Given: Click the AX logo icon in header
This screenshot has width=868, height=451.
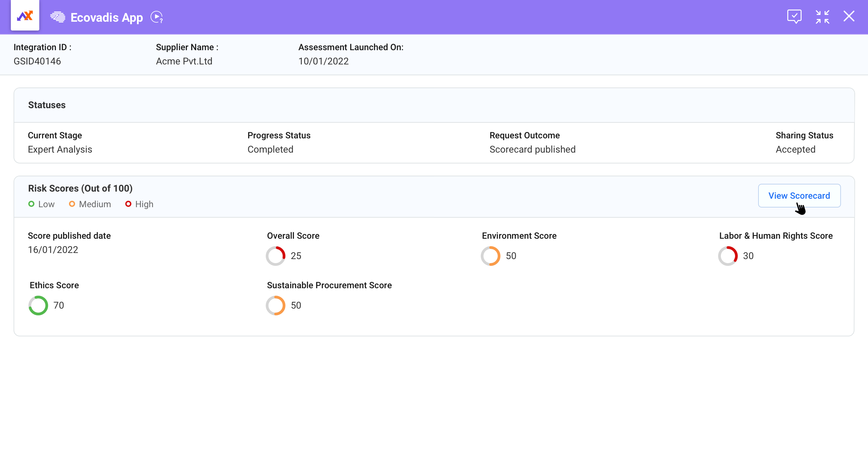Looking at the screenshot, I should [25, 16].
